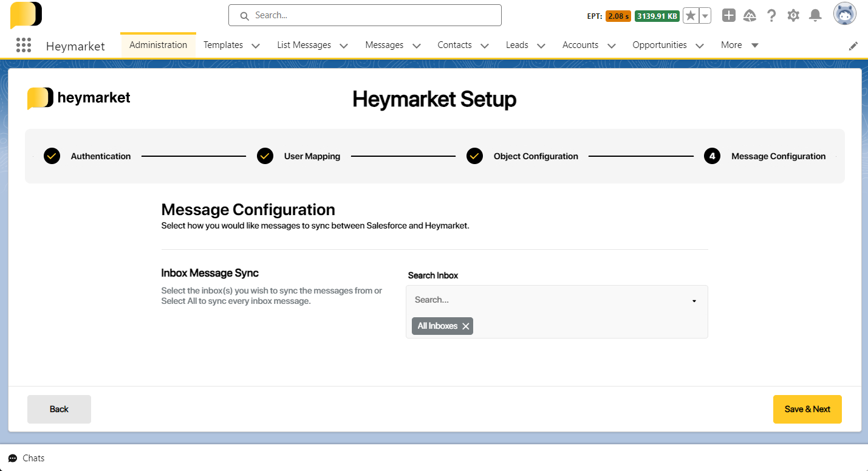Viewport: 868px width, 471px height.
Task: Click the pencil edit navigation icon
Action: click(x=853, y=46)
